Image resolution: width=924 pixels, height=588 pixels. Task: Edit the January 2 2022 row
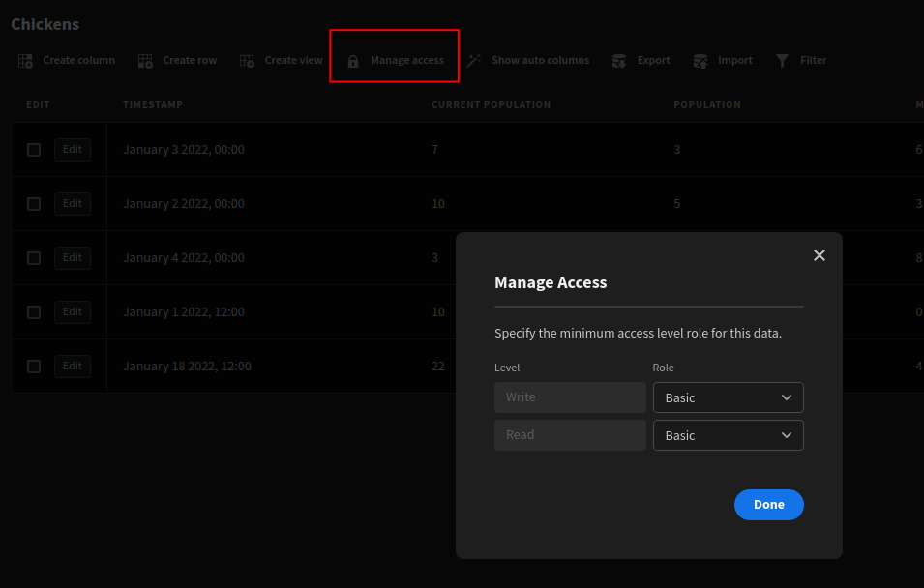73,204
